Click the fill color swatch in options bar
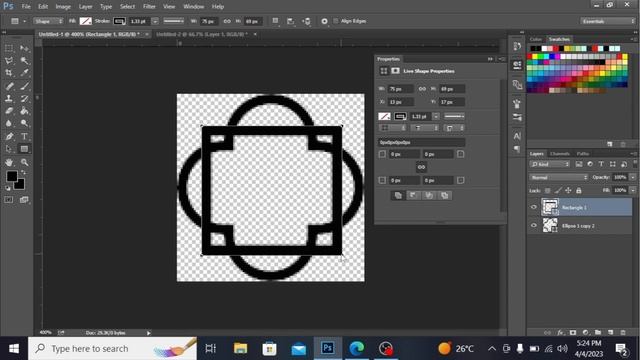 click(85, 21)
